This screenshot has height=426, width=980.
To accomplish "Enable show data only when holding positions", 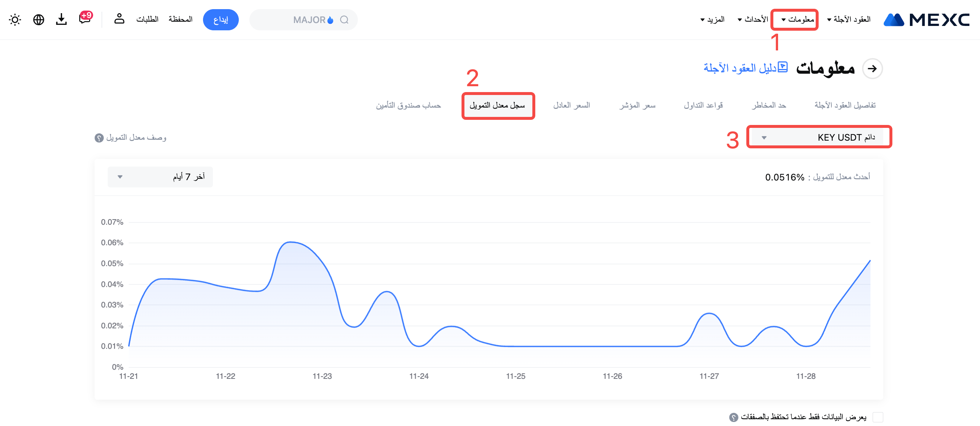I will point(878,417).
